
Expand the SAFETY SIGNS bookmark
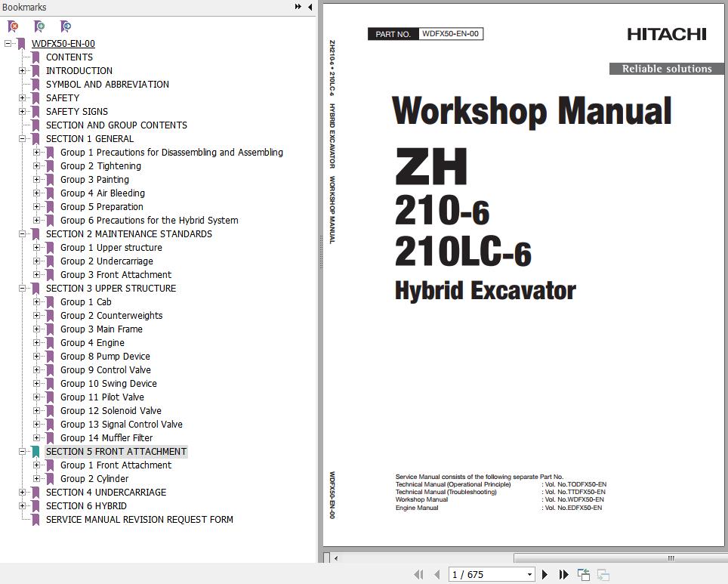click(x=22, y=112)
